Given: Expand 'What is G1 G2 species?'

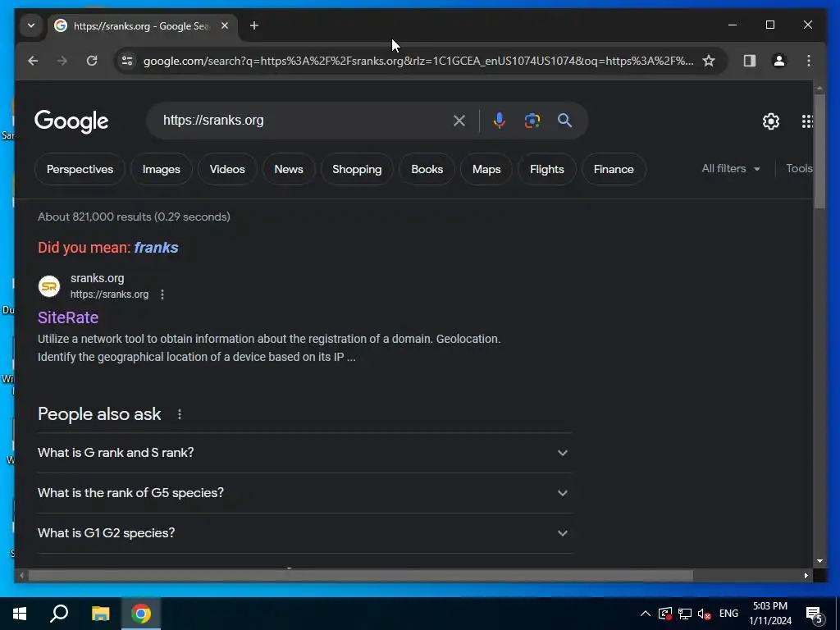Looking at the screenshot, I should click(x=304, y=533).
